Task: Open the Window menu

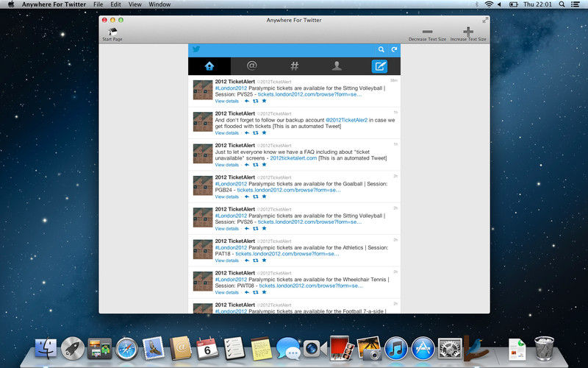Action: (159, 4)
